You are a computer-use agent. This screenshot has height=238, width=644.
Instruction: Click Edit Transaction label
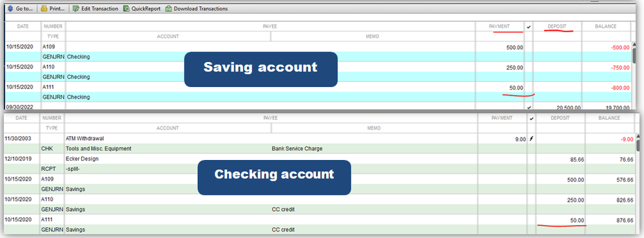pyautogui.click(x=100, y=8)
